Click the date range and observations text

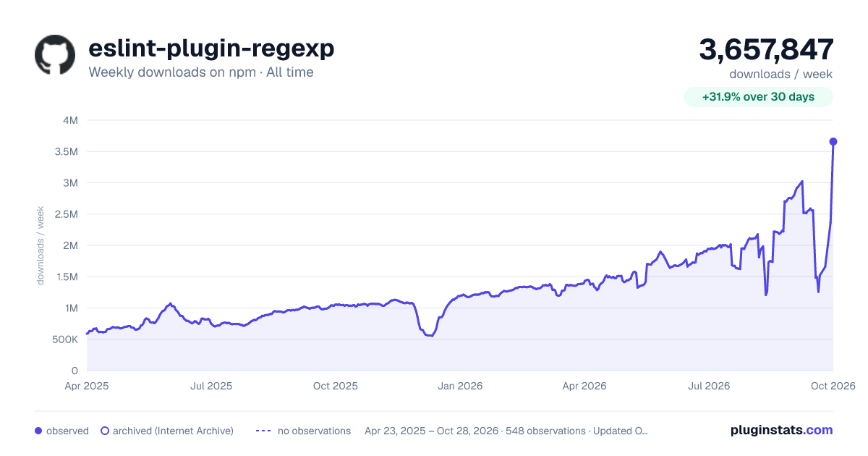pos(506,431)
